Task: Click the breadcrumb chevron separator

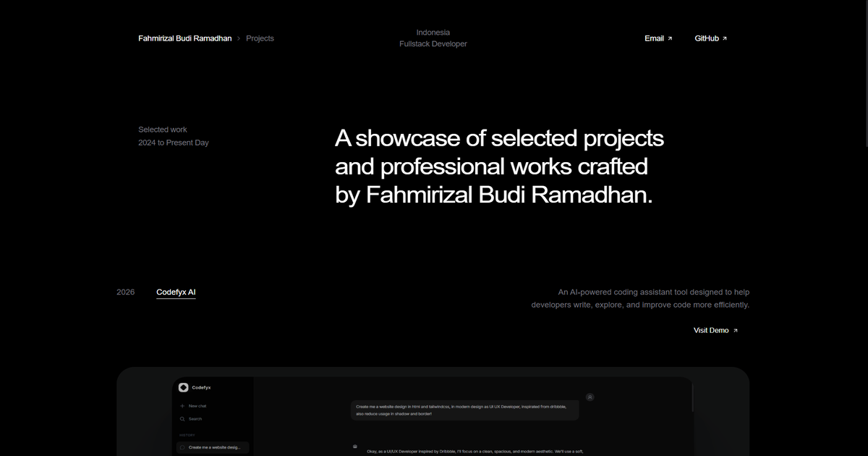Action: click(x=239, y=38)
